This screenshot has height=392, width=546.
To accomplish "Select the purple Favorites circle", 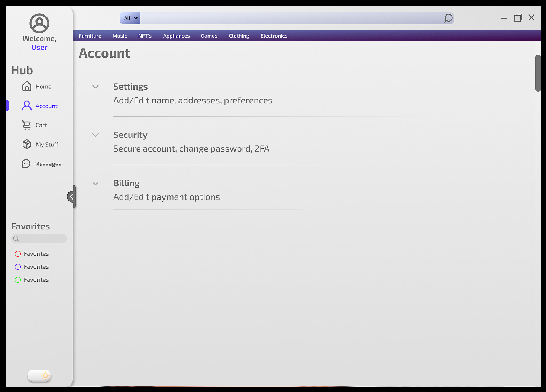I will 18,267.
